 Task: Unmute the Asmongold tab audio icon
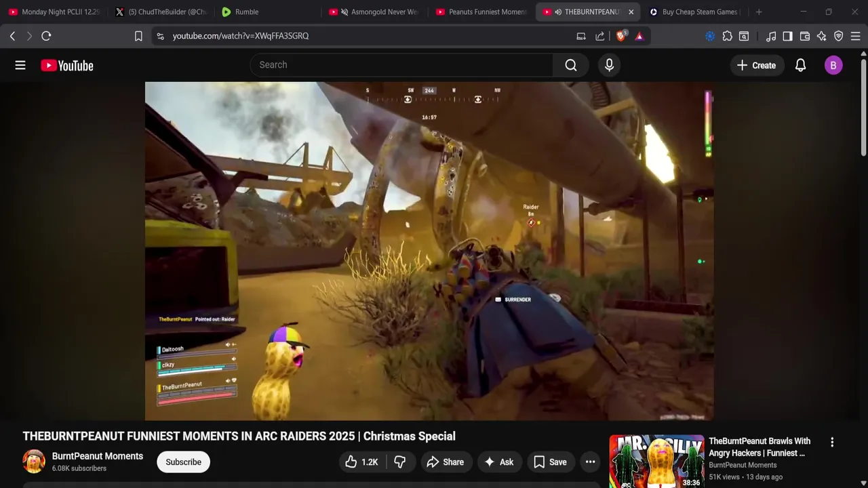(344, 12)
